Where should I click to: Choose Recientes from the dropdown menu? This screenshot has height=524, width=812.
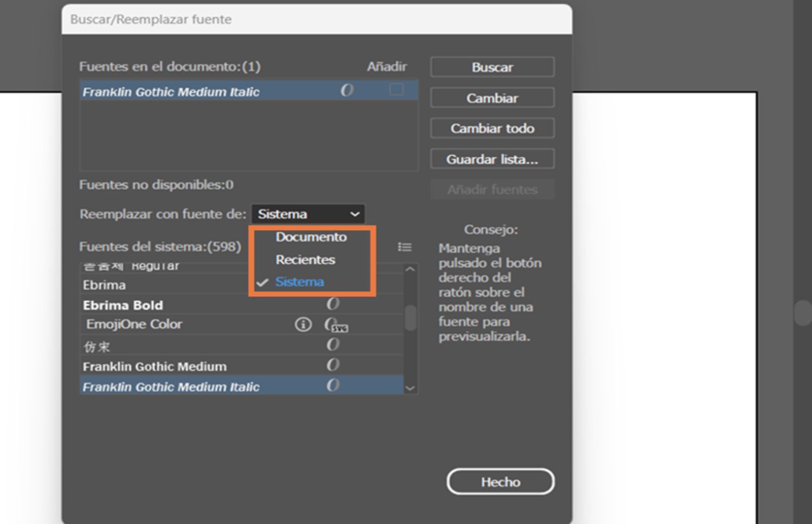click(x=305, y=260)
